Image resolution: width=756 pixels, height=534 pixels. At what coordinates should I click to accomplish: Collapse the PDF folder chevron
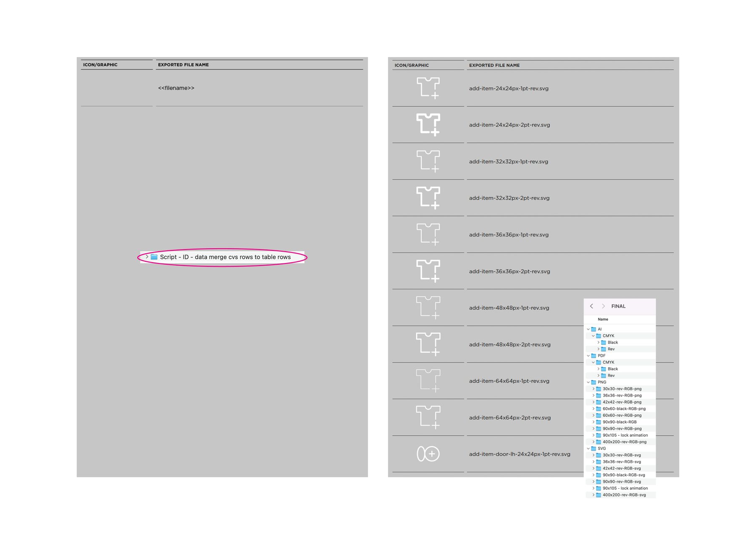point(588,356)
